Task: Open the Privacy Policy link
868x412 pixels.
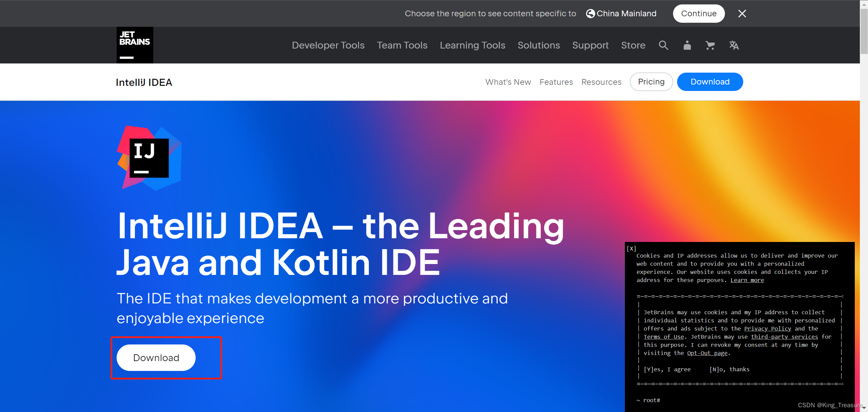Action: pyautogui.click(x=768, y=329)
